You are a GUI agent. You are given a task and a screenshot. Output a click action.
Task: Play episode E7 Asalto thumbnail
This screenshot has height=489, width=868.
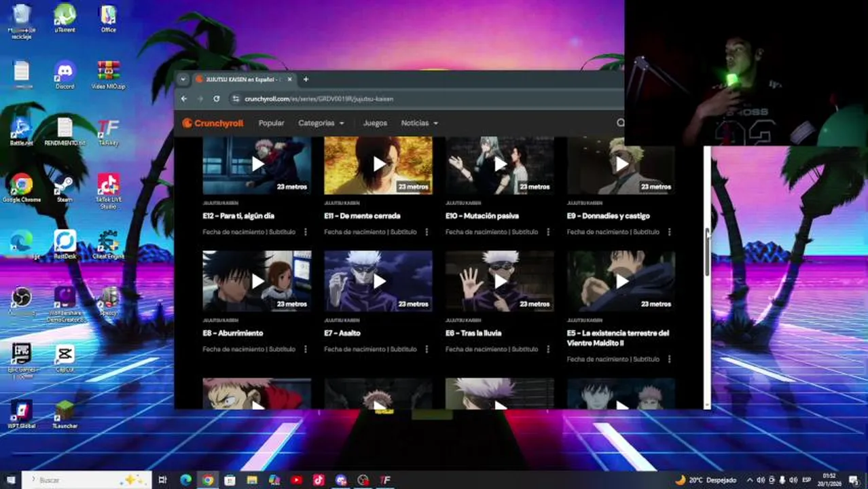pos(378,281)
